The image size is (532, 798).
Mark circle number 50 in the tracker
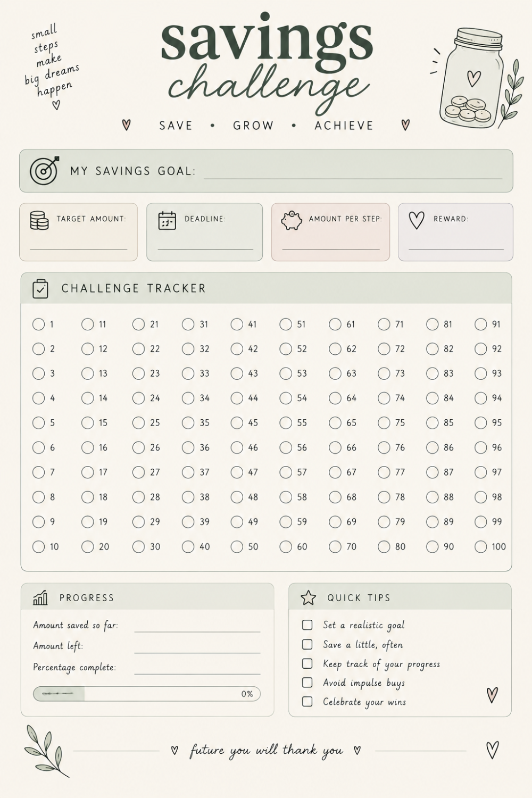237,546
